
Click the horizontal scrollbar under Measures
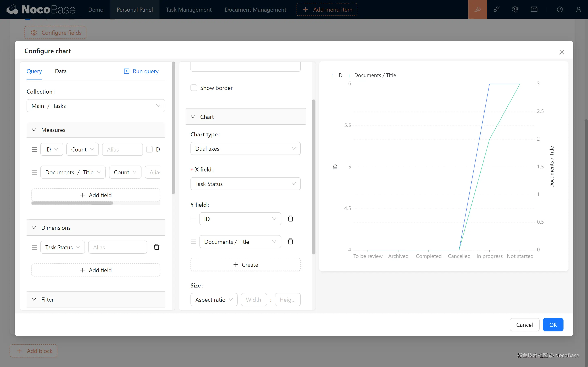(72, 203)
